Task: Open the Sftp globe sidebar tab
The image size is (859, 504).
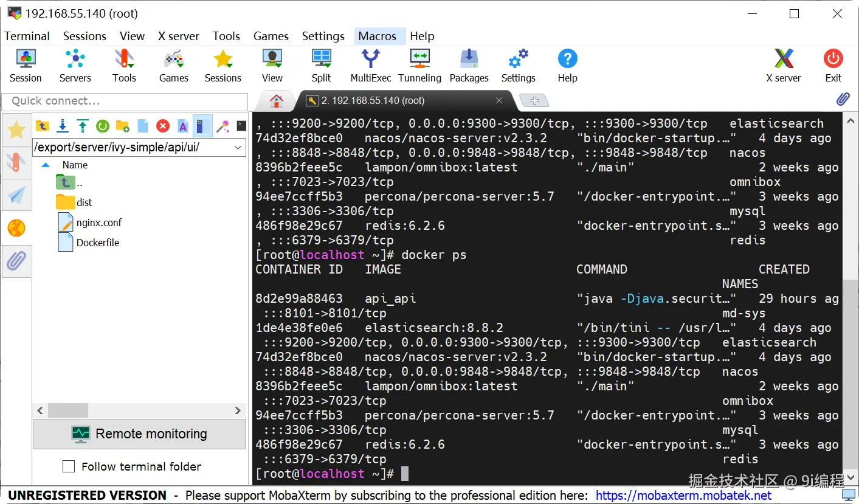Action: pos(16,228)
